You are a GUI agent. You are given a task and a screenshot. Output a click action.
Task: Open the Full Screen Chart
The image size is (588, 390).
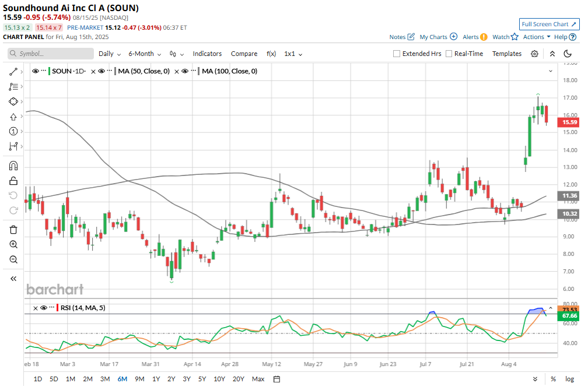coord(549,24)
